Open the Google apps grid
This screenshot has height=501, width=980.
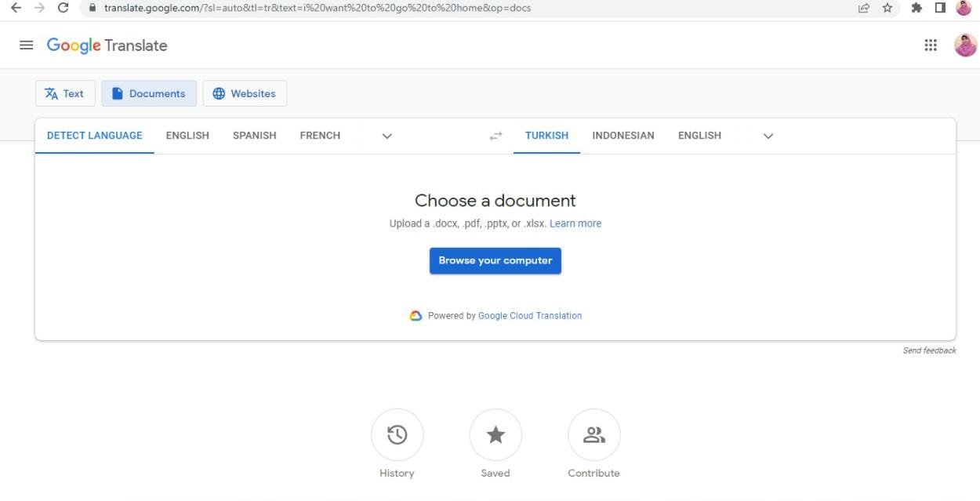[931, 45]
